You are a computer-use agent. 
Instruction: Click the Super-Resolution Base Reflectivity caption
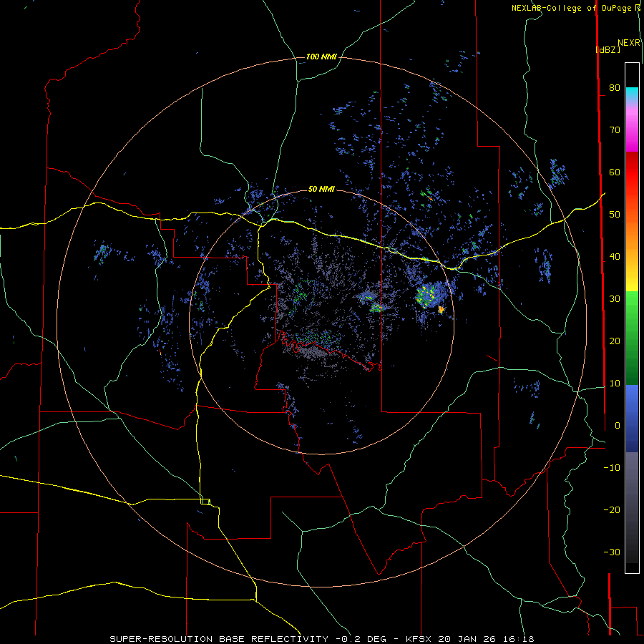point(322,639)
